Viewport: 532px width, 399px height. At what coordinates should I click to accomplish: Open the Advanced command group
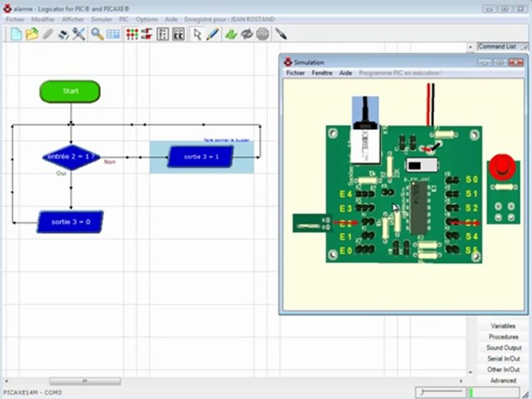coord(503,380)
